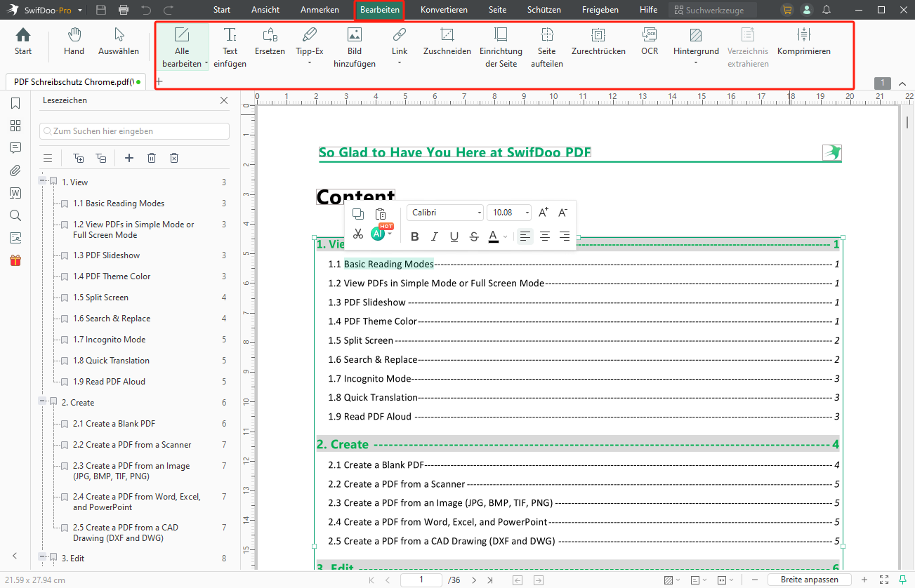915x588 pixels.
Task: Open the bookmarks sidebar panel icon
Action: (x=15, y=104)
